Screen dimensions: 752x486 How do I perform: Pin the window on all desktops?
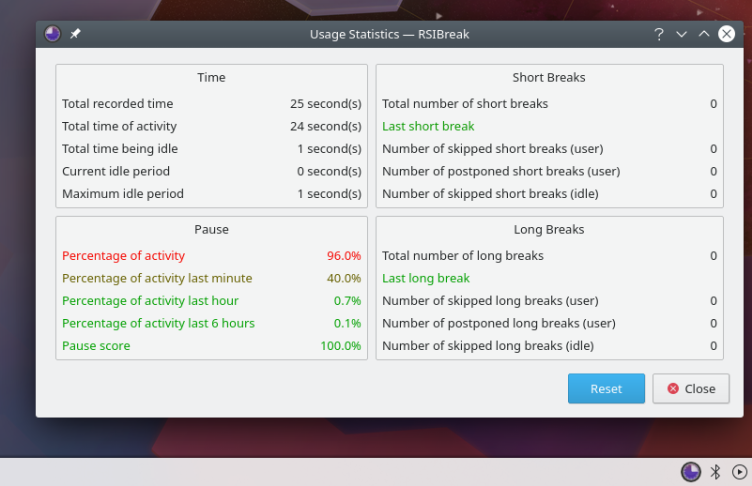point(76,34)
